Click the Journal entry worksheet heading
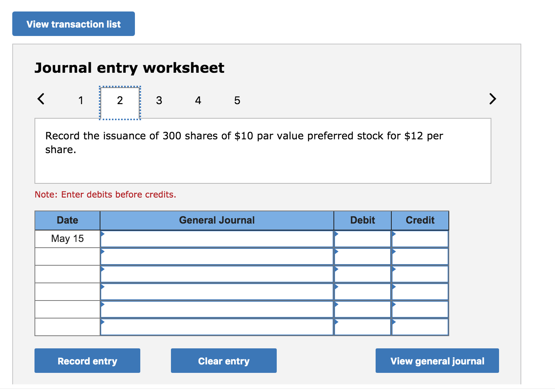 [130, 68]
